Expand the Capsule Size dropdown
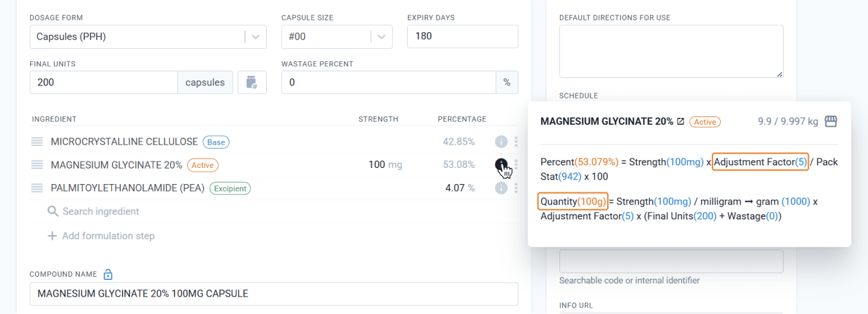Viewport: 868px width, 314px height. pyautogui.click(x=383, y=37)
